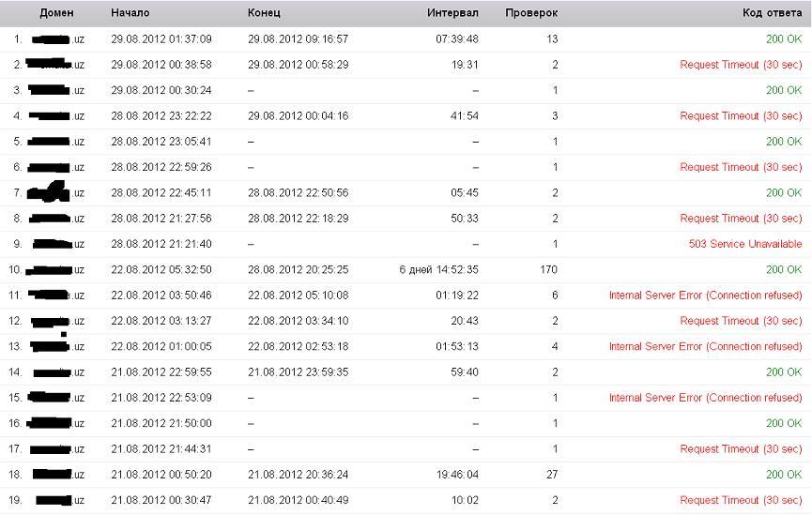The width and height of the screenshot is (812, 515).
Task: Select the Интервал column header
Action: [x=452, y=13]
